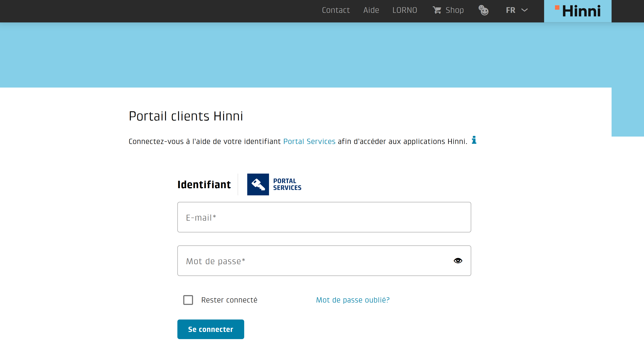The image size is (644, 355).
Task: Open the Aide menu item
Action: click(x=371, y=10)
